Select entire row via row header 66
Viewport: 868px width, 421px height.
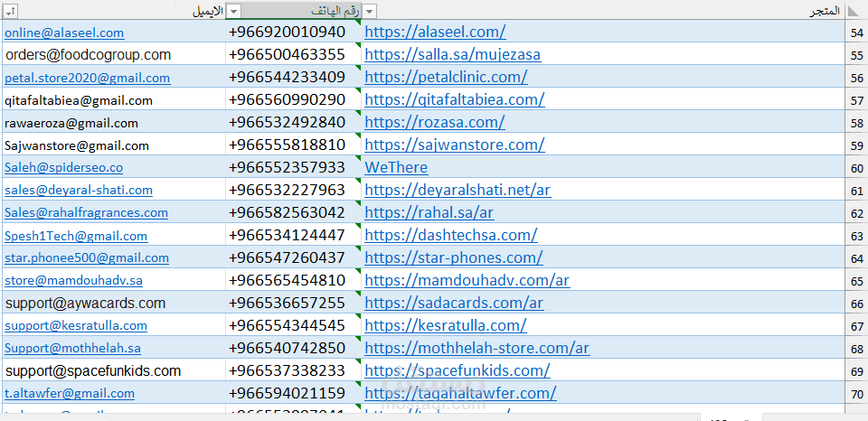coord(857,304)
